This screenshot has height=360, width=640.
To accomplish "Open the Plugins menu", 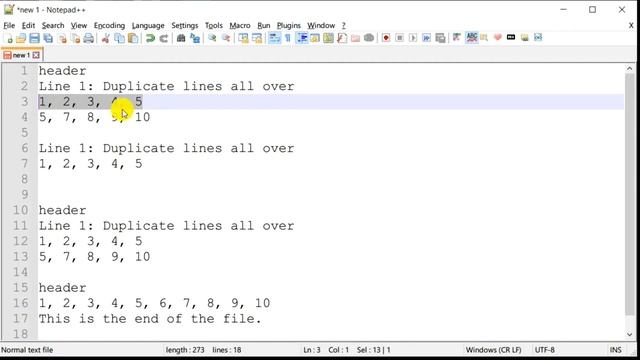I will (289, 25).
